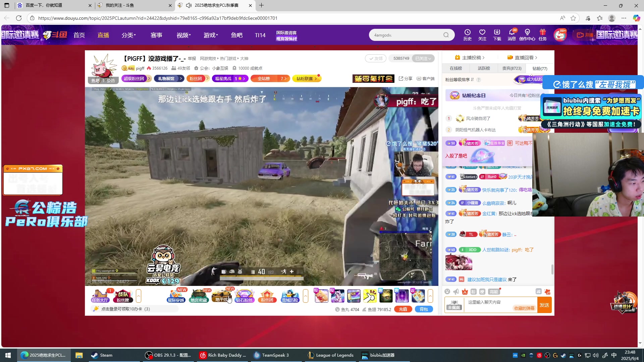Click the 梗 meme icon in chat toolbar
Viewport: 644px width, 362px height.
(482, 292)
